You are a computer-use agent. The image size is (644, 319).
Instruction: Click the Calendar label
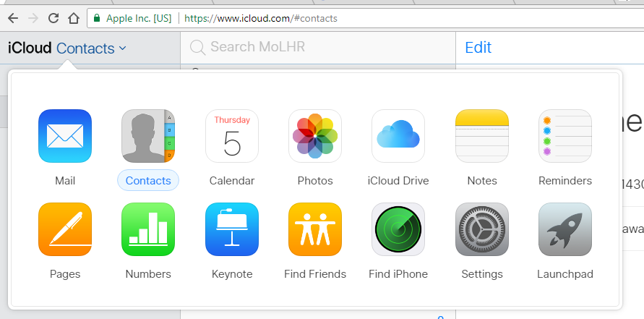click(x=232, y=180)
